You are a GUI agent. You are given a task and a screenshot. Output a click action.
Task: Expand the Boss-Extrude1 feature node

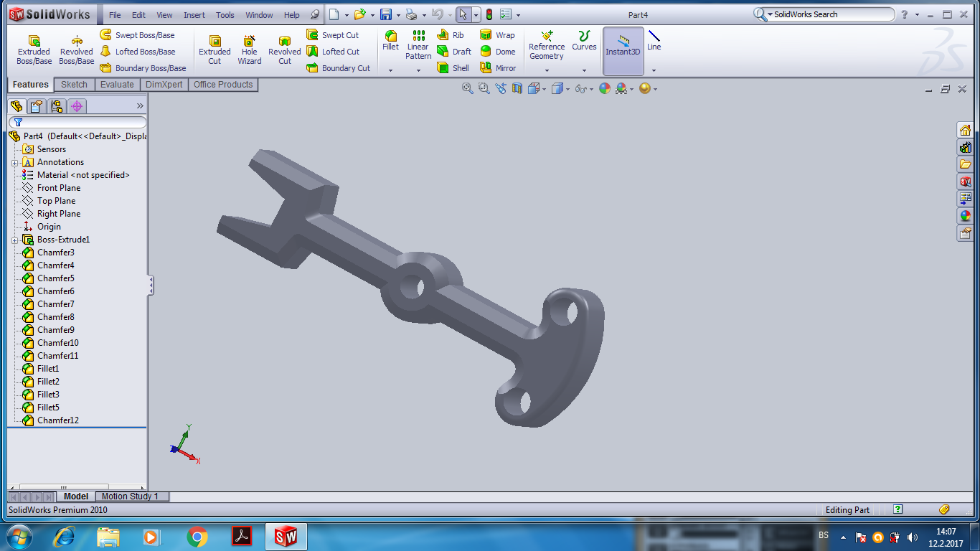[x=14, y=240]
